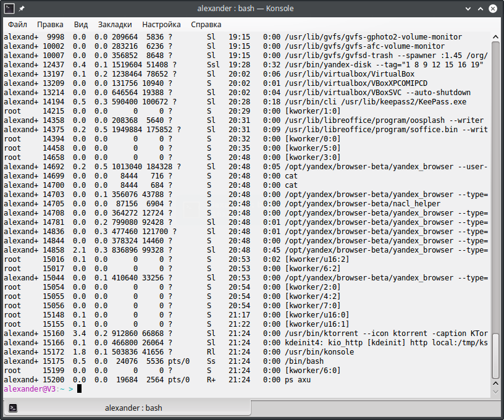Pin window using title bar pin icon
The width and height of the screenshot is (504, 420).
point(22,9)
